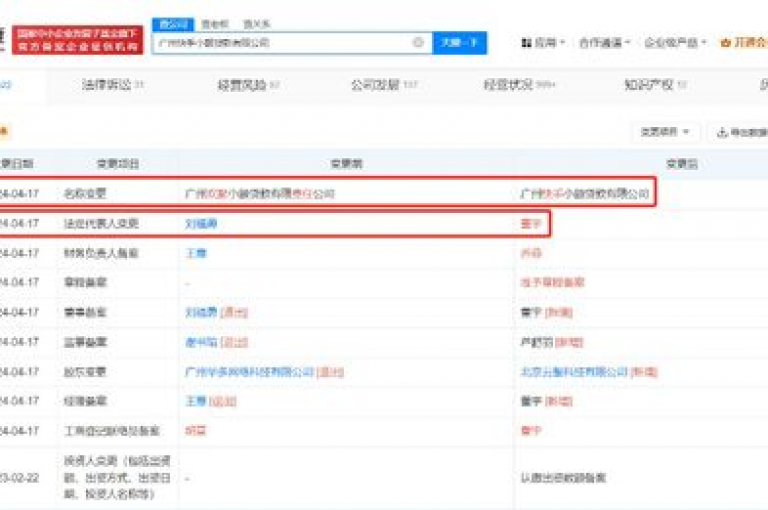Click new manager name in 经理备案 row
Viewport: 768px width, 510px height.
[x=530, y=401]
